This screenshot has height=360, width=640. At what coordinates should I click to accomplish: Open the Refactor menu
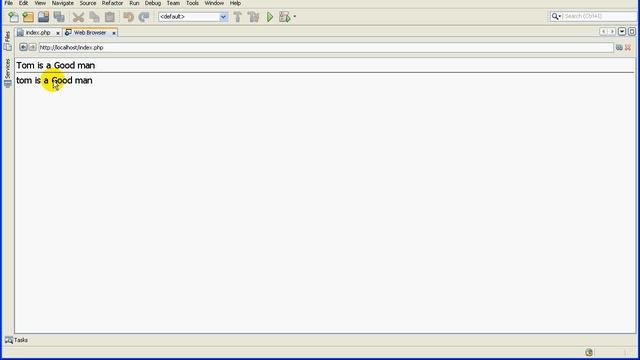tap(112, 3)
